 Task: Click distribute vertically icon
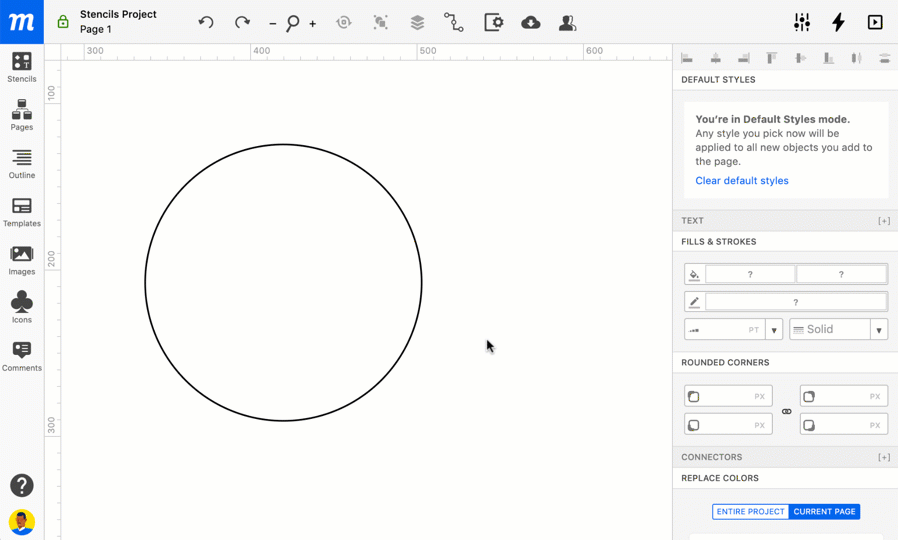point(884,58)
